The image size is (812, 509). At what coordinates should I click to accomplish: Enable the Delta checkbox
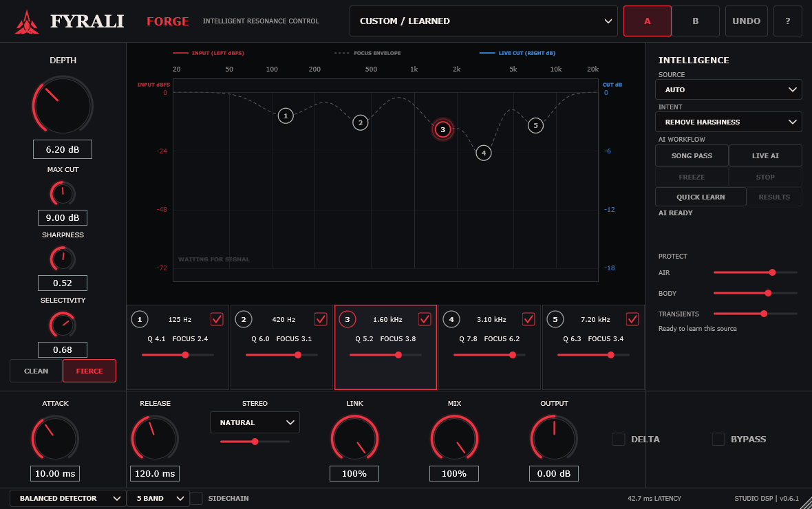tap(619, 439)
